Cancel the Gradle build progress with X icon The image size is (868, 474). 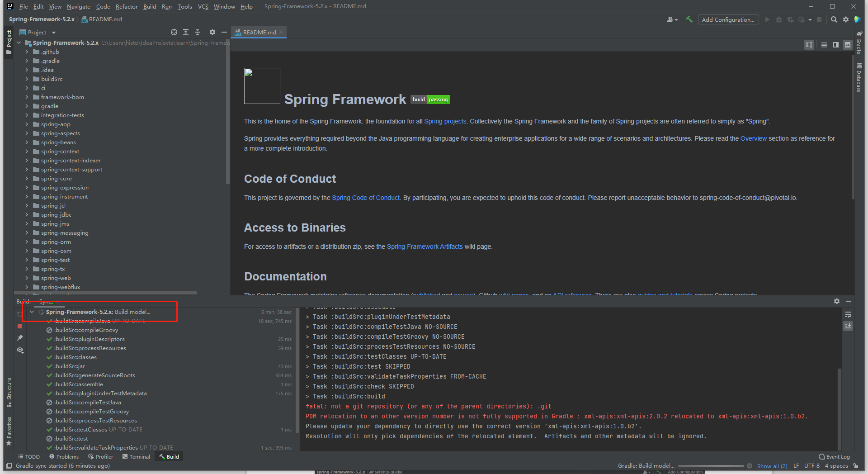[x=750, y=466]
